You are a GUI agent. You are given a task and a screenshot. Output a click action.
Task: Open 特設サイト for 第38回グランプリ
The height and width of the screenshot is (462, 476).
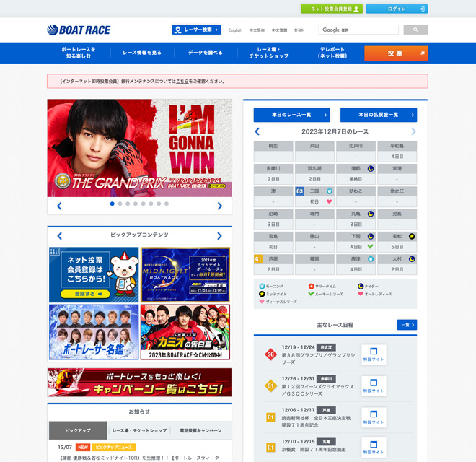tap(374, 354)
